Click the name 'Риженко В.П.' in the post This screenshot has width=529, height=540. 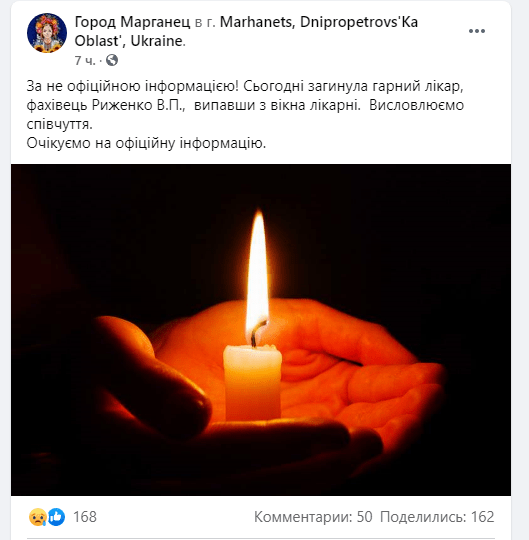pyautogui.click(x=138, y=105)
